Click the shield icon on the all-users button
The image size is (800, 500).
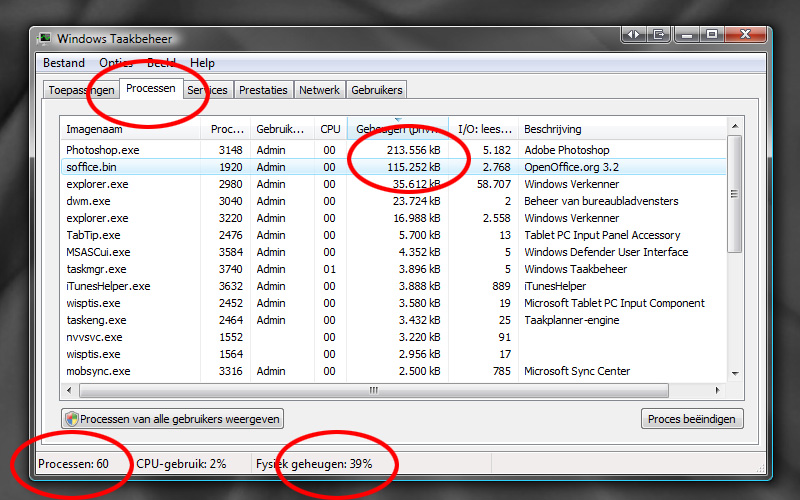[x=72, y=419]
